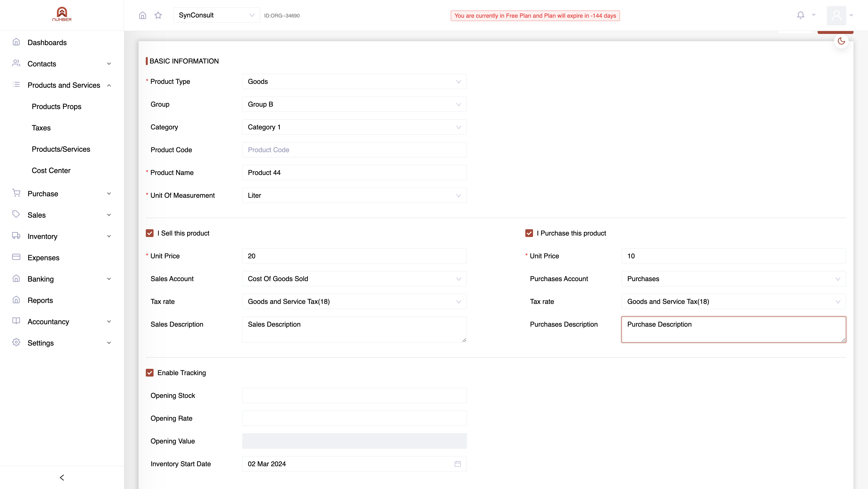Collapse Products and Services menu
Viewport: 868px width, 489px height.
point(62,85)
